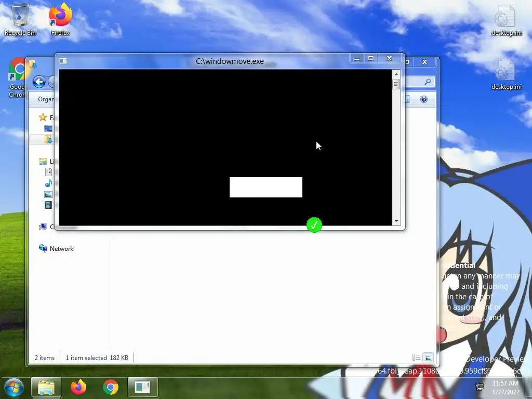Select Network in the Explorer sidebar
Viewport: 532px width, 399px height.
(x=56, y=249)
